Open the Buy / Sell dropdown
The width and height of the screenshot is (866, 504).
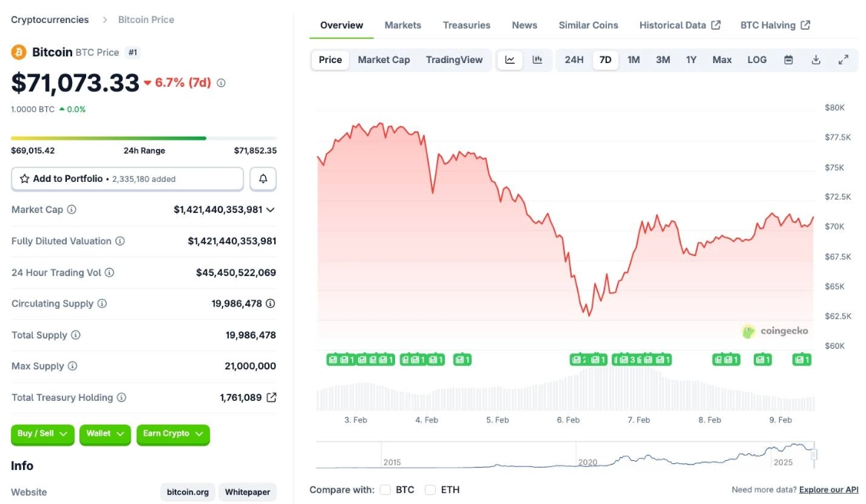click(x=41, y=435)
